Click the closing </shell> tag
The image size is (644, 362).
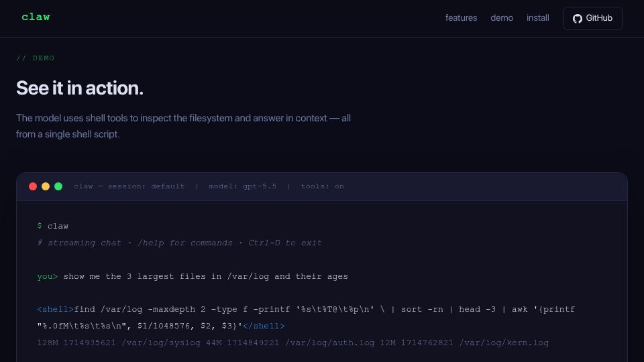264,326
